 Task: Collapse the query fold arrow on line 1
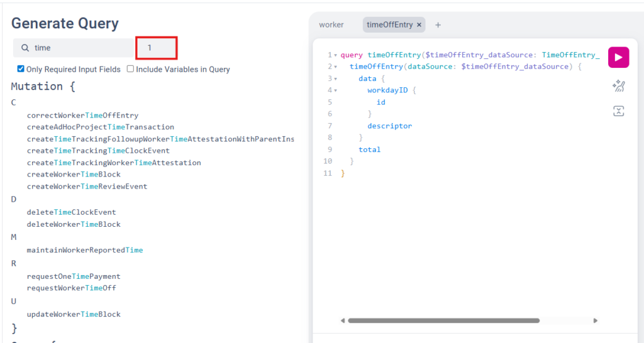click(x=336, y=55)
